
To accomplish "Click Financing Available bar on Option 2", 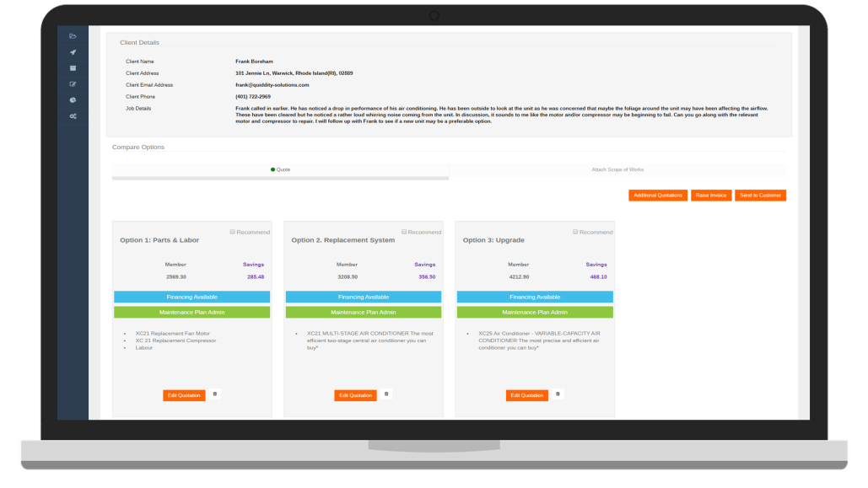I will click(x=363, y=298).
